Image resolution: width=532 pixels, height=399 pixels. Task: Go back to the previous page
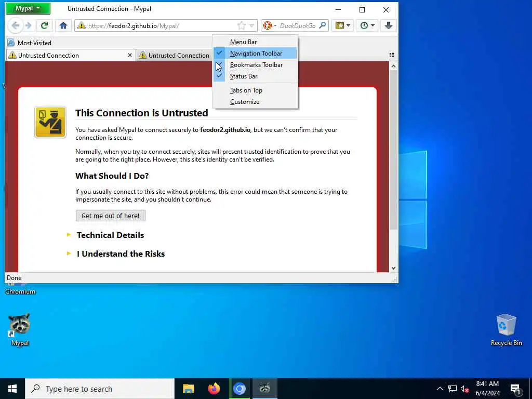coord(15,25)
